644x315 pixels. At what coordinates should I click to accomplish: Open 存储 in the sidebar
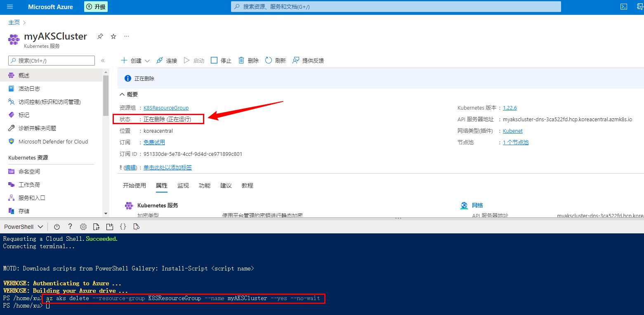[51, 211]
